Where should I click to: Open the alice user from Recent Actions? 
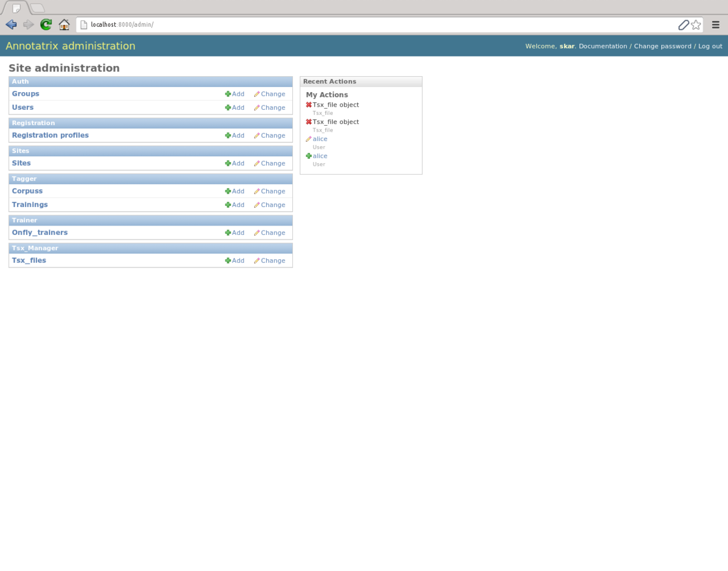click(x=320, y=139)
